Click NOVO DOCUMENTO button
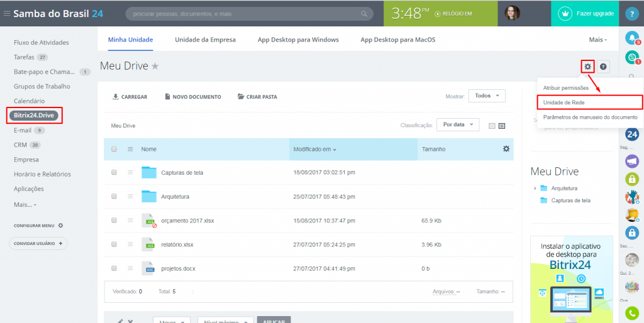Viewport: 644px width, 323px height. pyautogui.click(x=192, y=97)
